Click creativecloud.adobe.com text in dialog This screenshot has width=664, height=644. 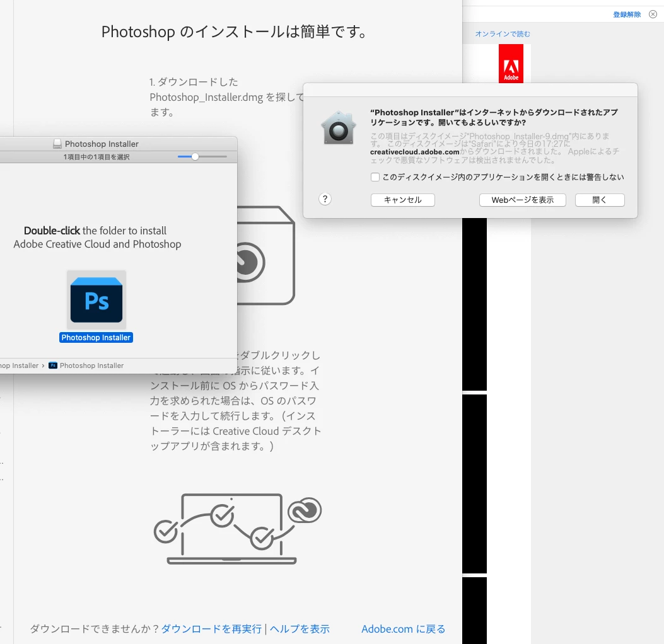414,152
